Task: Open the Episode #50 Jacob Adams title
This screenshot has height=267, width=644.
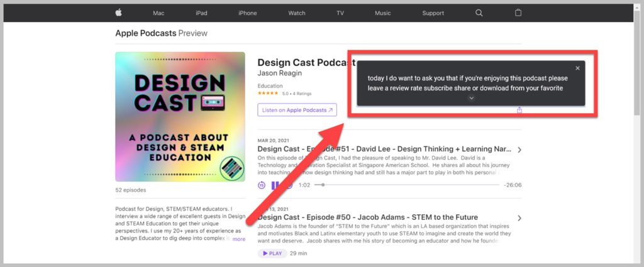Action: click(x=367, y=217)
